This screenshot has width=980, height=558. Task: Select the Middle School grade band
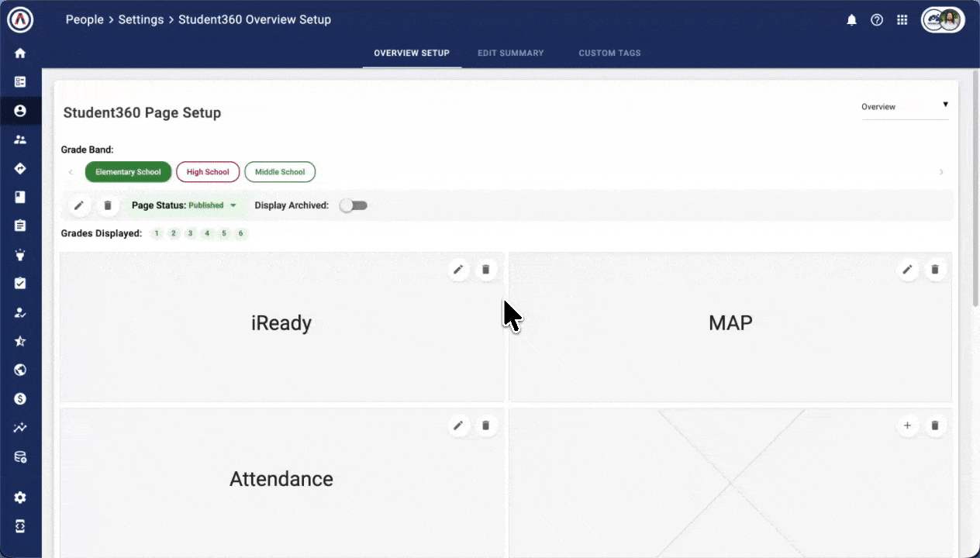click(280, 172)
